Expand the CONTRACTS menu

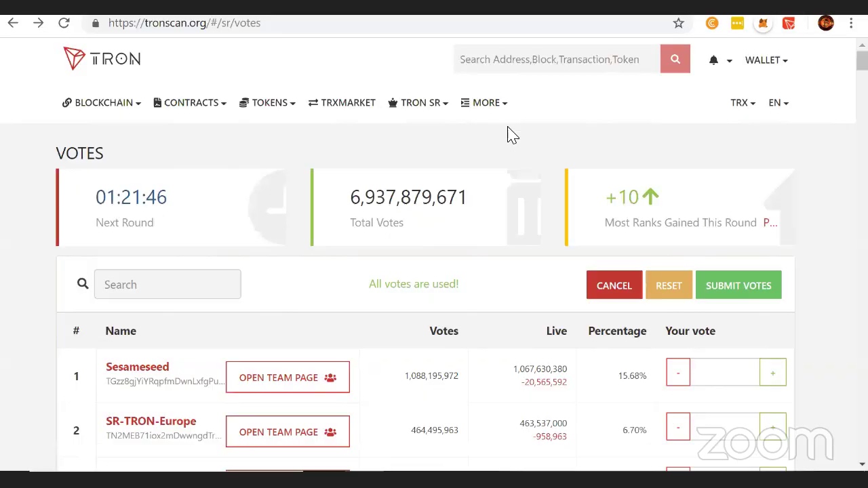[190, 102]
